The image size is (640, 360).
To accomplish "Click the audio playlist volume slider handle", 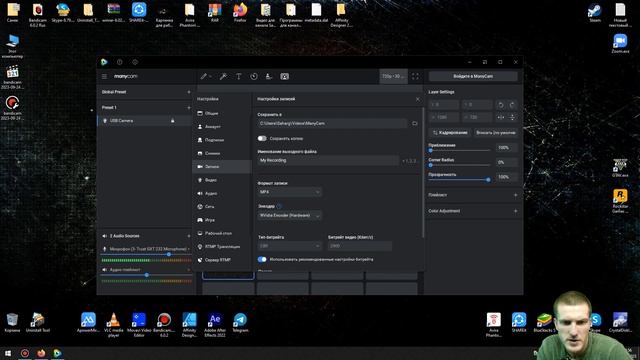I will coord(147,275).
